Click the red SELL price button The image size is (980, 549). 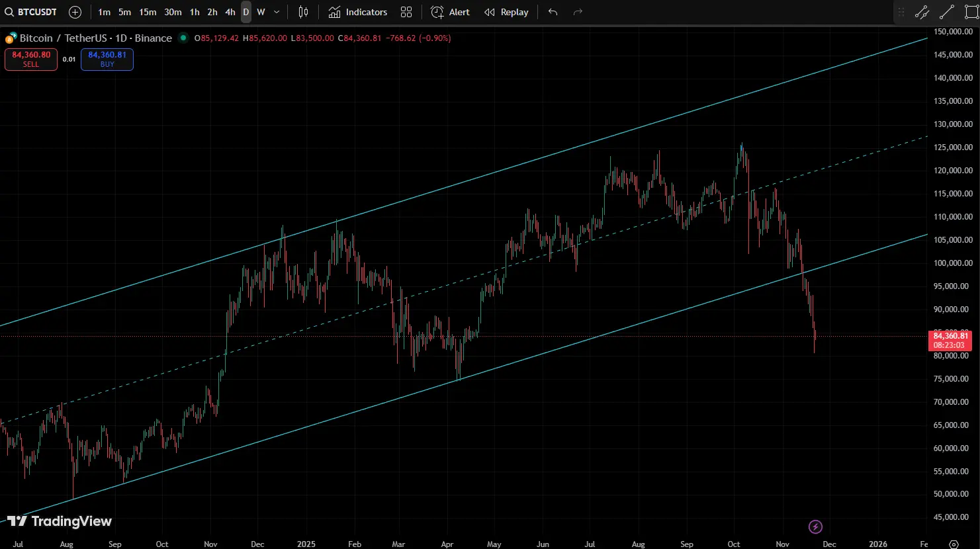[x=31, y=59]
